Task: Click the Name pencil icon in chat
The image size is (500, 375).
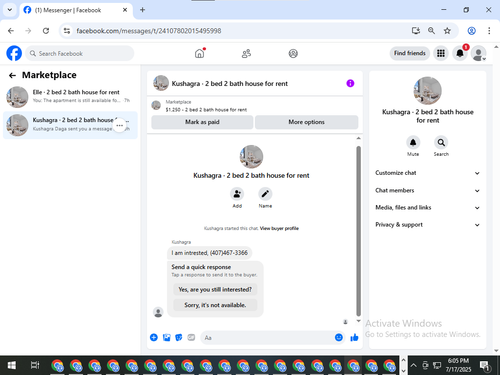Action: coord(265,194)
